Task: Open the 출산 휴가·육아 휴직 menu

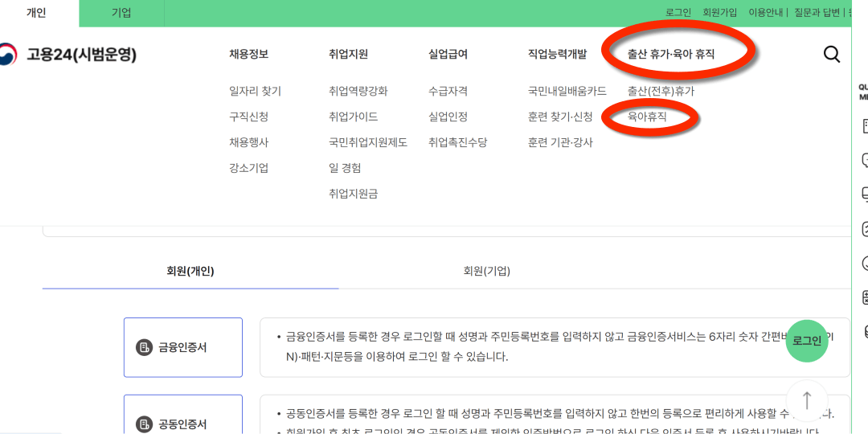Action: point(671,55)
